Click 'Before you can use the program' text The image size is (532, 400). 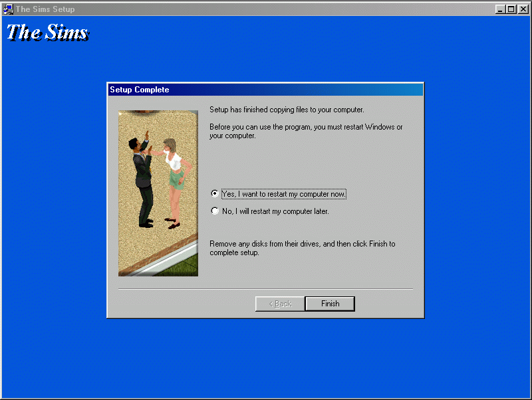click(306, 131)
